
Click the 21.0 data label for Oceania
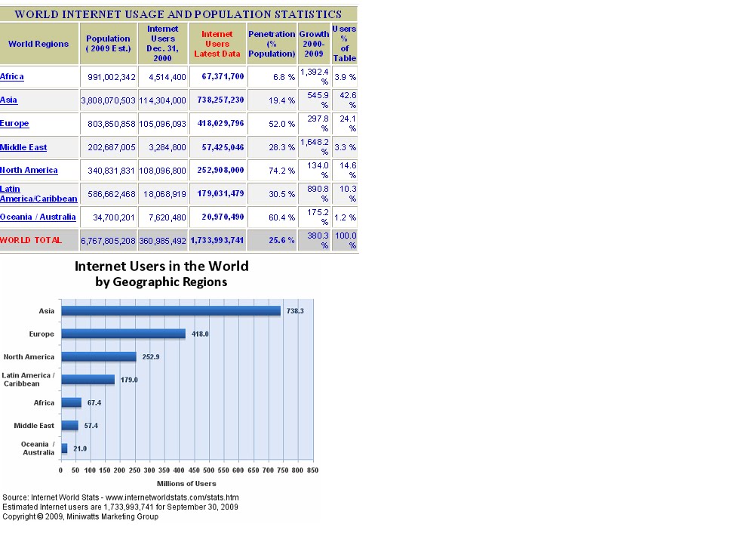(x=80, y=448)
